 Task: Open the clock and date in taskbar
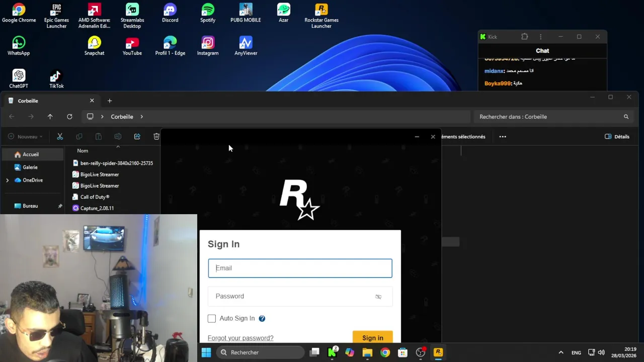click(624, 352)
